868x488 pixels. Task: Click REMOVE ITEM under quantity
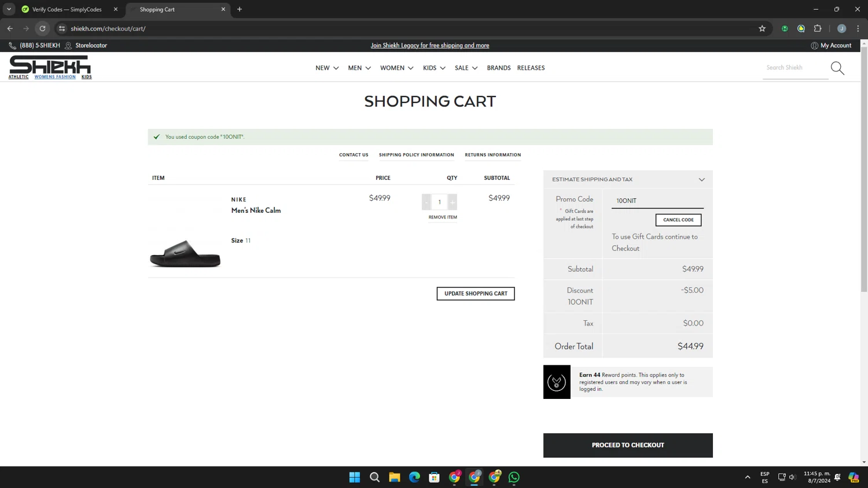443,217
